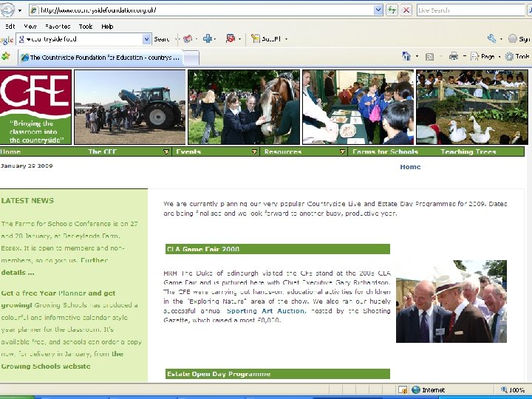Expand the Events menu dropdown arrow

254,151
